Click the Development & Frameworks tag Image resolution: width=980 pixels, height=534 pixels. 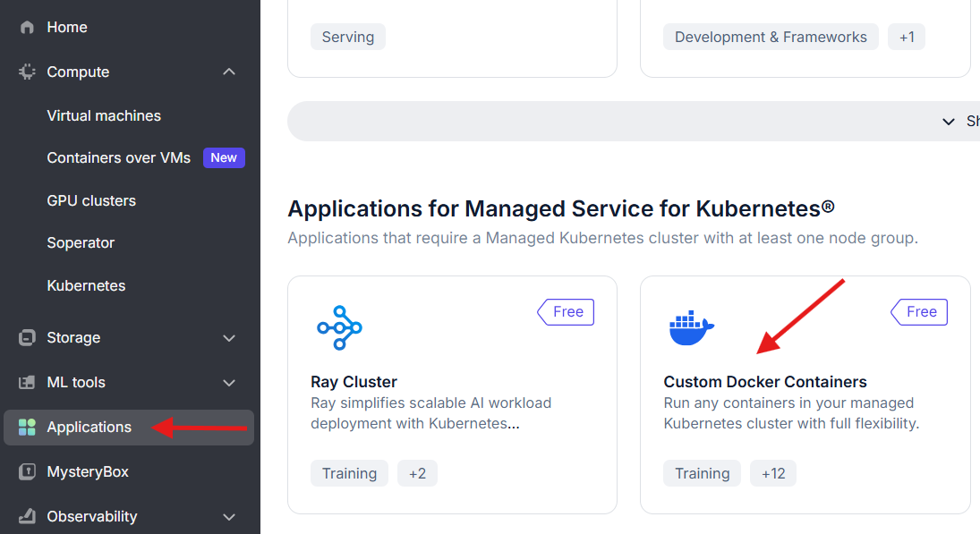coord(770,37)
